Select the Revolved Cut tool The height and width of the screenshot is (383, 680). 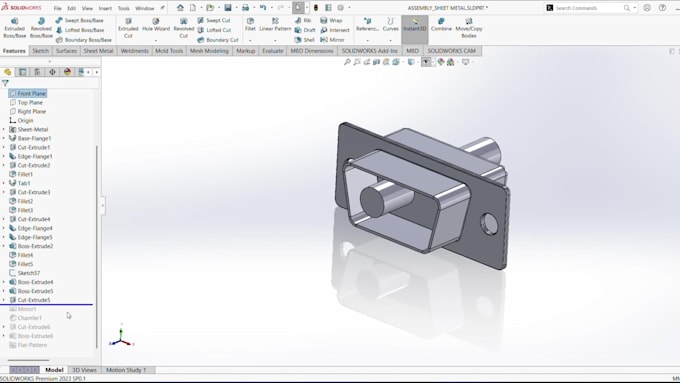coord(183,28)
